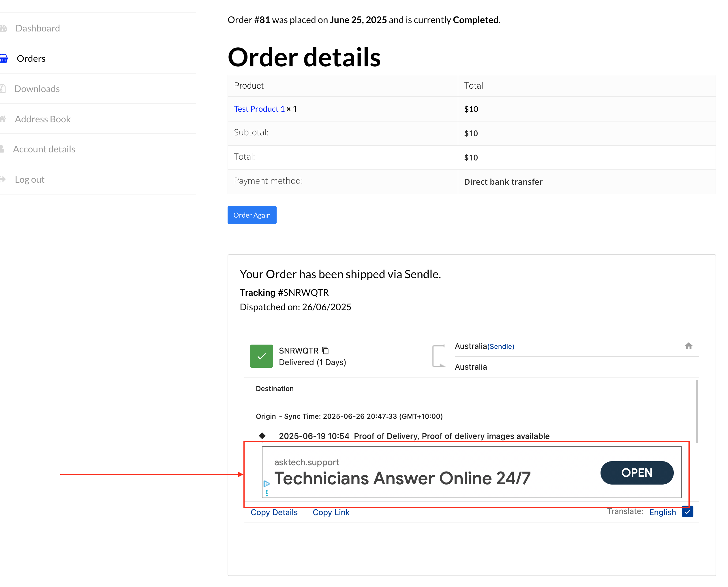Click the tracking events scrollbar
The image size is (728, 587).
(696, 411)
